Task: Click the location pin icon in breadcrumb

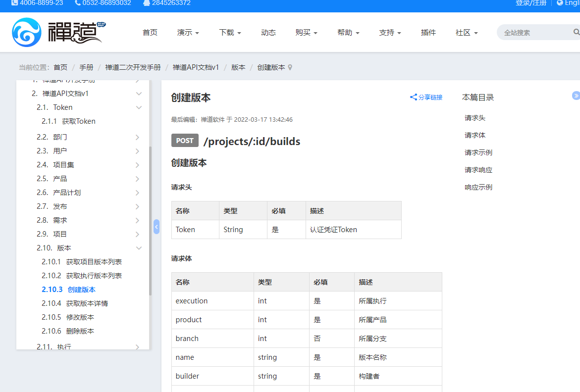Action: 290,67
